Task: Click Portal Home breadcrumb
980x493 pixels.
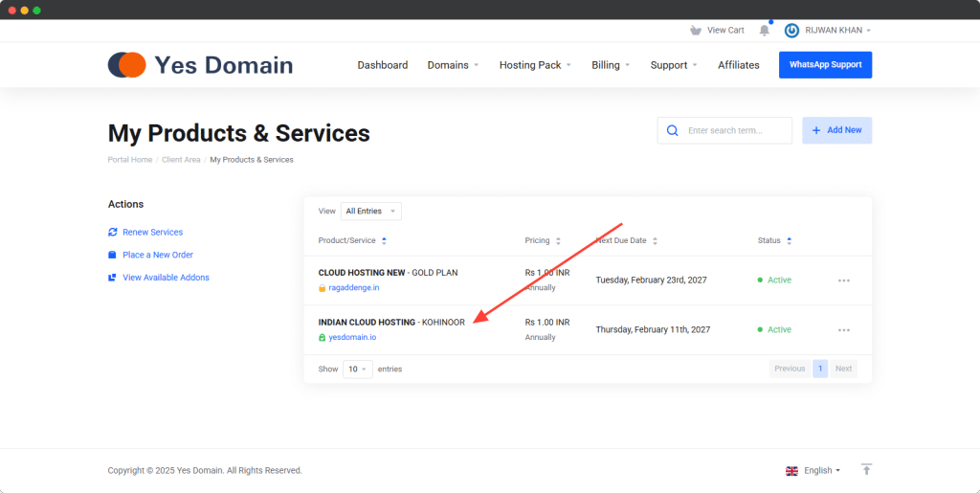Action: 130,160
